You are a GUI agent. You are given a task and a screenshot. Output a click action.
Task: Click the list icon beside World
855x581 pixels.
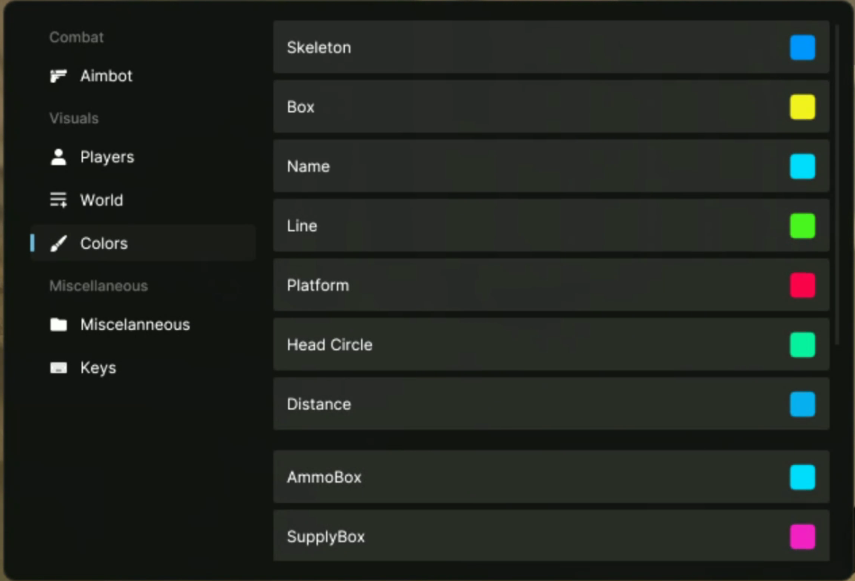point(58,200)
